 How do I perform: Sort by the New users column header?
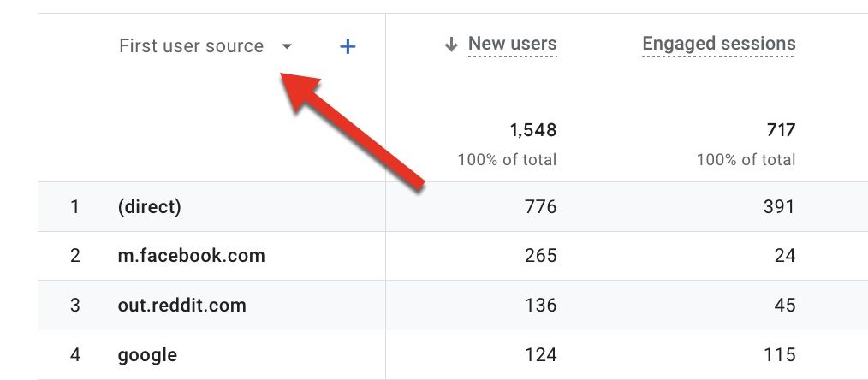(512, 44)
